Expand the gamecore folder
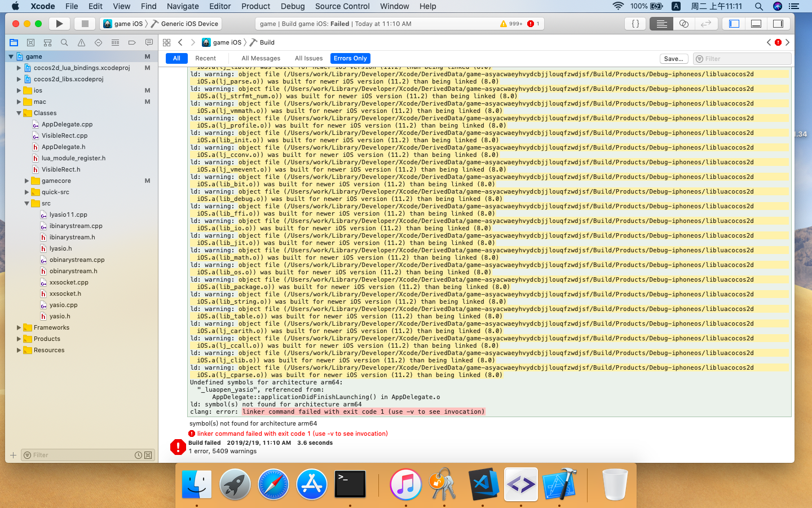 point(27,181)
